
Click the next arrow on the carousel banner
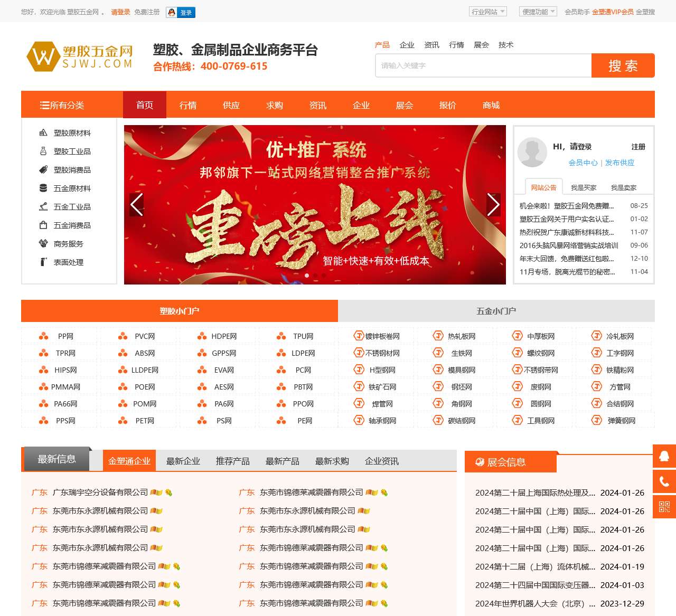click(x=494, y=204)
